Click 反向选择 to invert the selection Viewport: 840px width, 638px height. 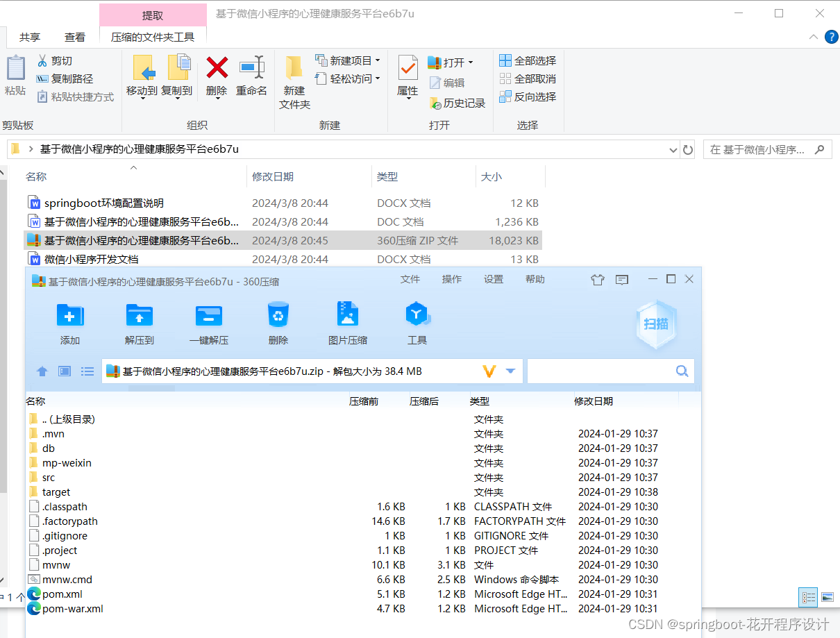click(x=529, y=96)
